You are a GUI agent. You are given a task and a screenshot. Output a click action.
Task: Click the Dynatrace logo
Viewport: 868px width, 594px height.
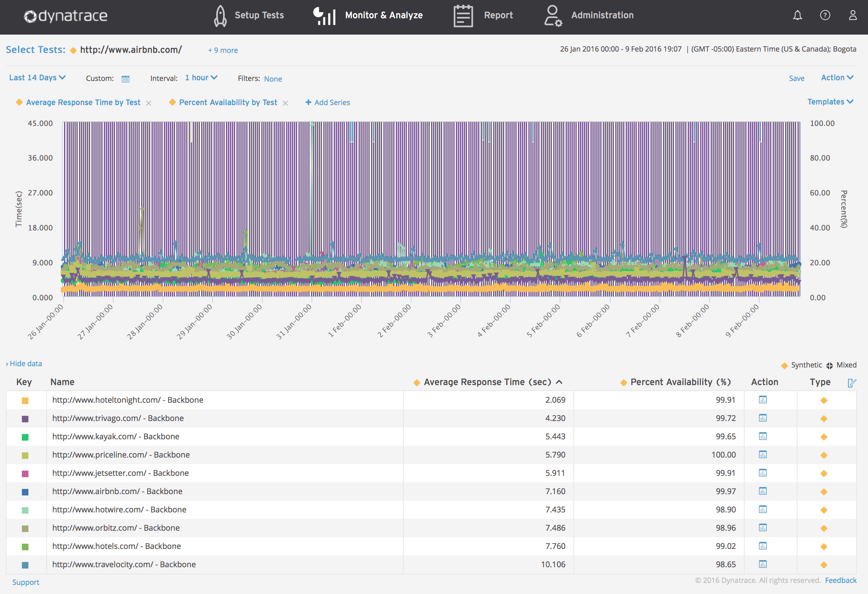click(x=66, y=16)
